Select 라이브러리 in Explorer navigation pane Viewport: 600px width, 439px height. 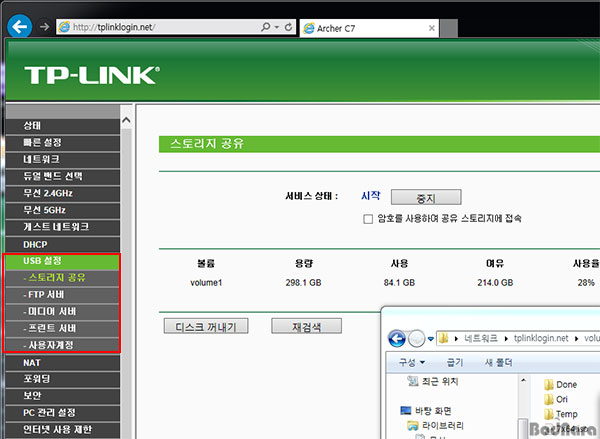(435, 425)
